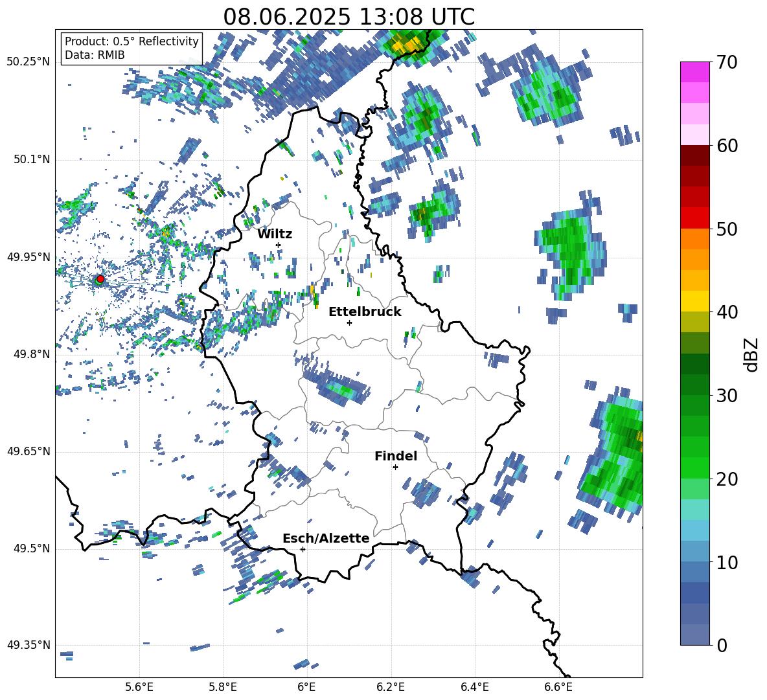Image resolution: width=767 pixels, height=700 pixels.
Task: Click the dBZ colorbar axis label
Action: [752, 354]
